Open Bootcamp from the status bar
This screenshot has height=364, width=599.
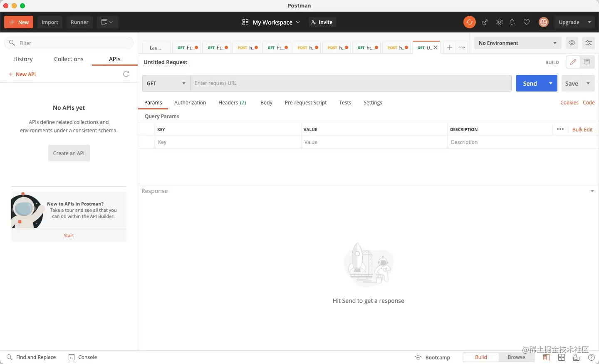click(x=433, y=358)
